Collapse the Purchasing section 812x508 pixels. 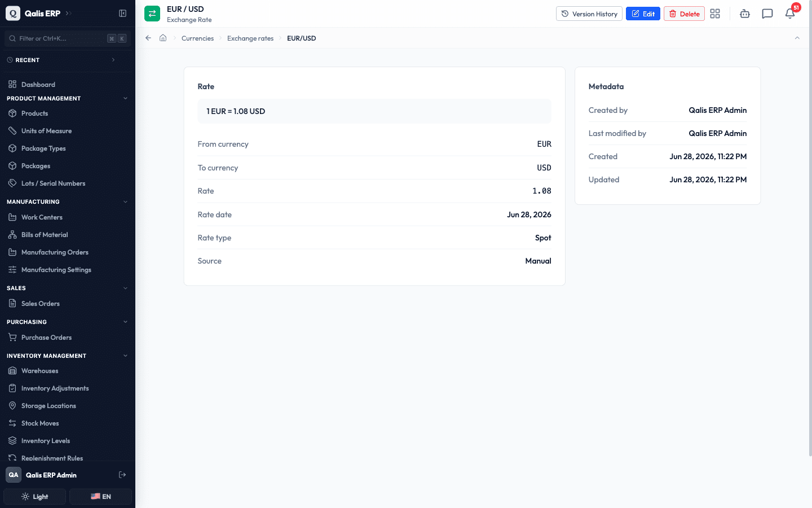point(125,322)
